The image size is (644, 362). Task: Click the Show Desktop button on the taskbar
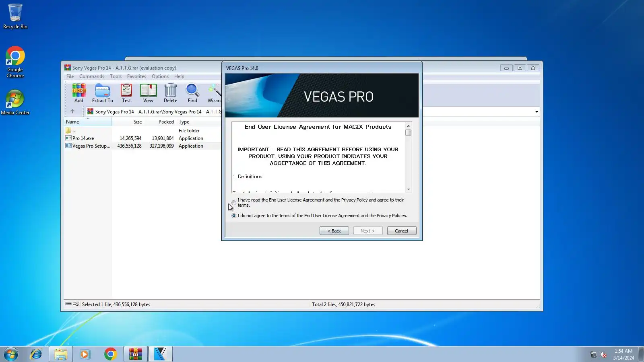coord(641,354)
